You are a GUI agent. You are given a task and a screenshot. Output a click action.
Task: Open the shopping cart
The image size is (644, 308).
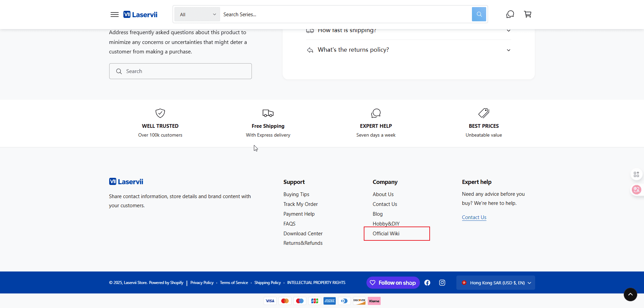pyautogui.click(x=527, y=14)
